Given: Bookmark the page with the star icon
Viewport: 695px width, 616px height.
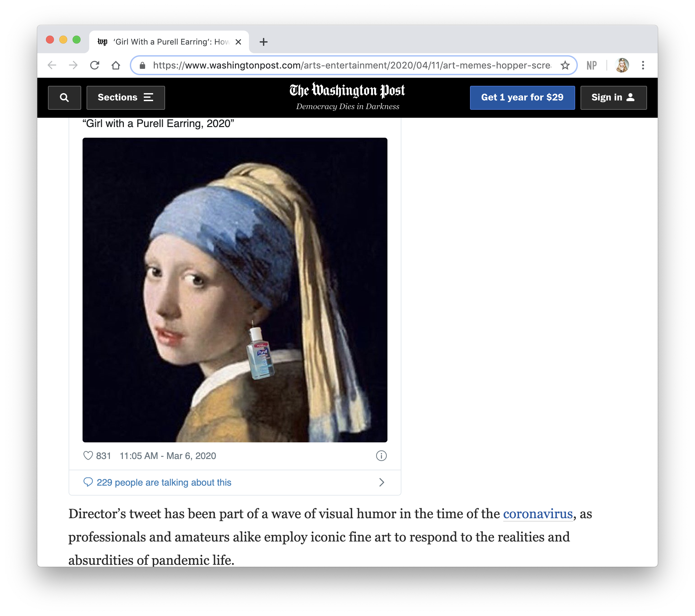Looking at the screenshot, I should tap(565, 65).
